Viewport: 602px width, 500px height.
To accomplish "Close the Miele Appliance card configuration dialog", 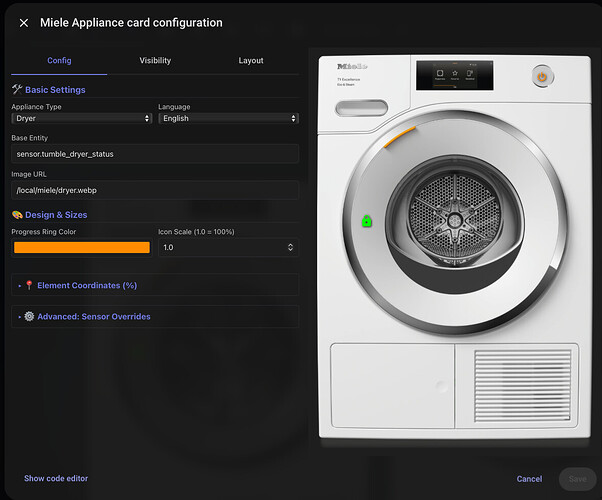I will (x=24, y=23).
